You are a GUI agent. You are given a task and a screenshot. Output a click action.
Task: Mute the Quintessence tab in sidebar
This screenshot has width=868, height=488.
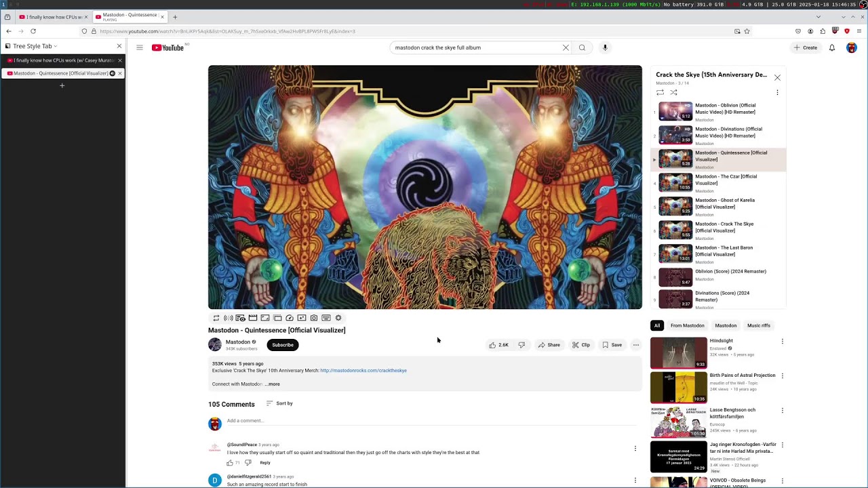(113, 73)
